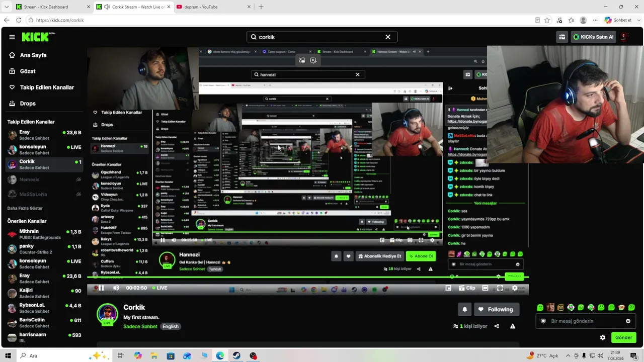Mute the stream volume speaker icon
The width and height of the screenshot is (644, 362).
click(116, 288)
